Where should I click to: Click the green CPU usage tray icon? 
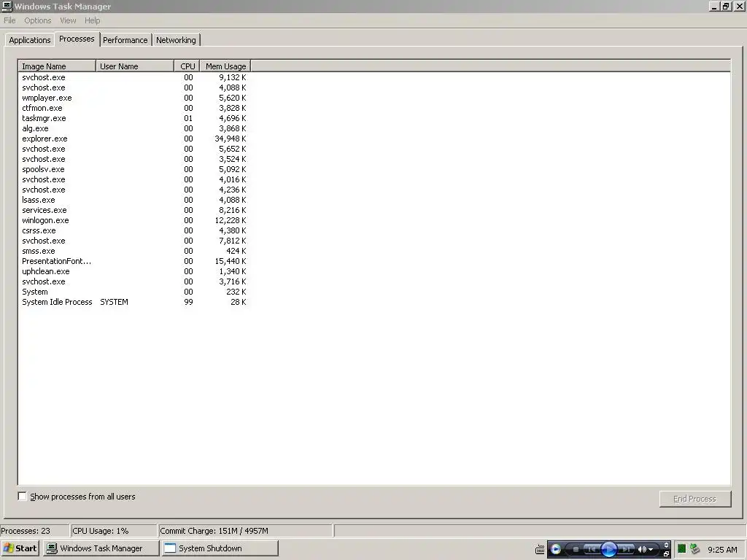[682, 549]
